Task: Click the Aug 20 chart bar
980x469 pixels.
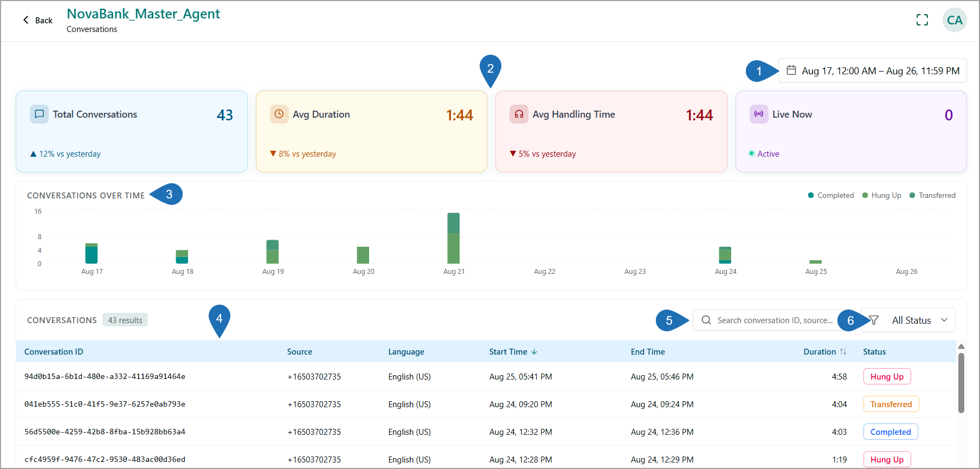Action: (x=363, y=255)
